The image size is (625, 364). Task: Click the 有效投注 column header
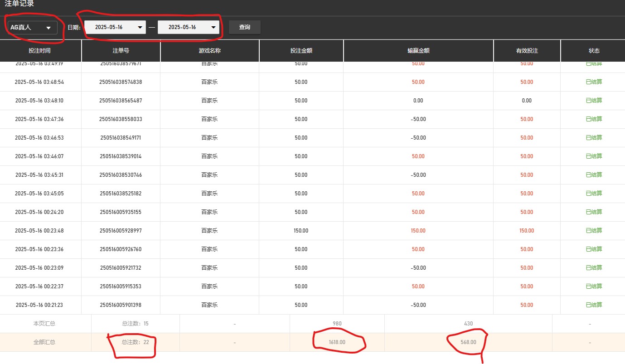pos(527,51)
